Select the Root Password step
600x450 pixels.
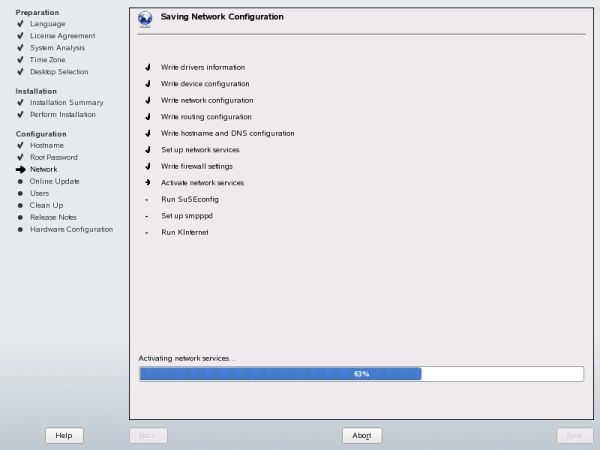point(54,157)
